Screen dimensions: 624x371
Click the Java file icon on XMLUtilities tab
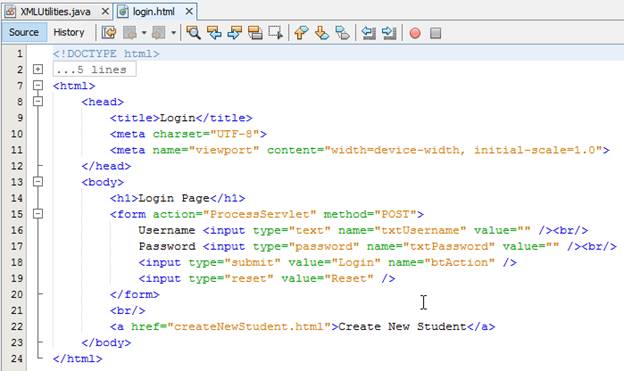pos(10,12)
